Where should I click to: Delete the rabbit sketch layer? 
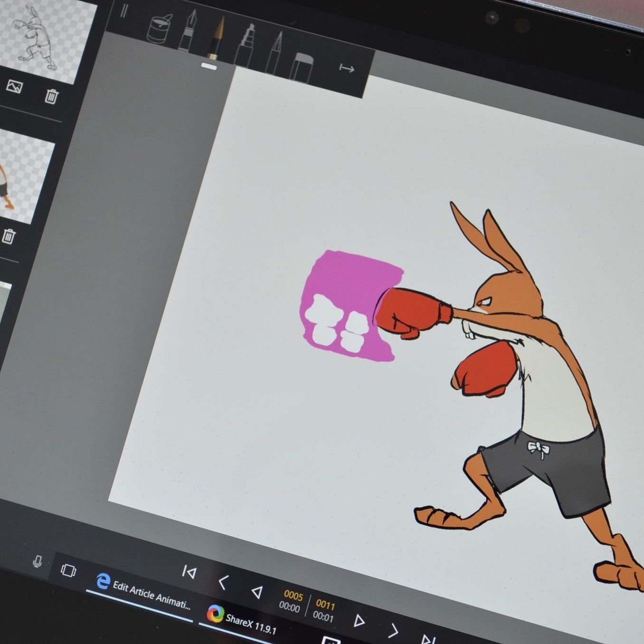click(x=51, y=96)
